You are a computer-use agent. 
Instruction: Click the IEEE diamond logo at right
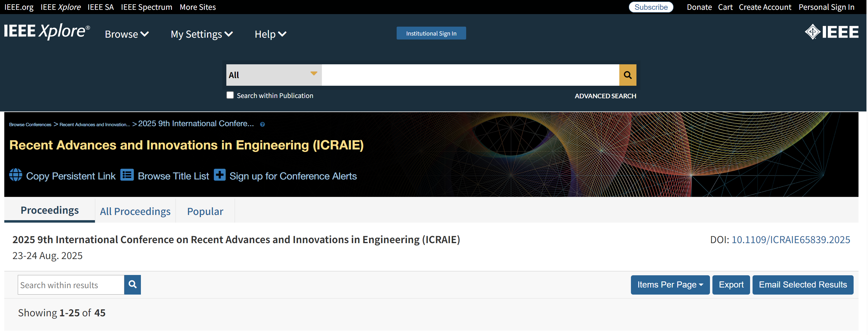coord(831,32)
